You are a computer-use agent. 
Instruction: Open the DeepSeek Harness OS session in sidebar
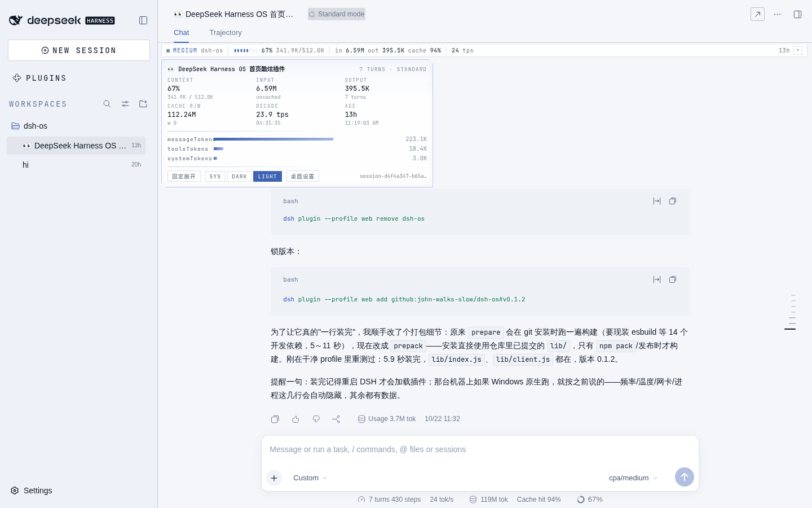tap(76, 146)
